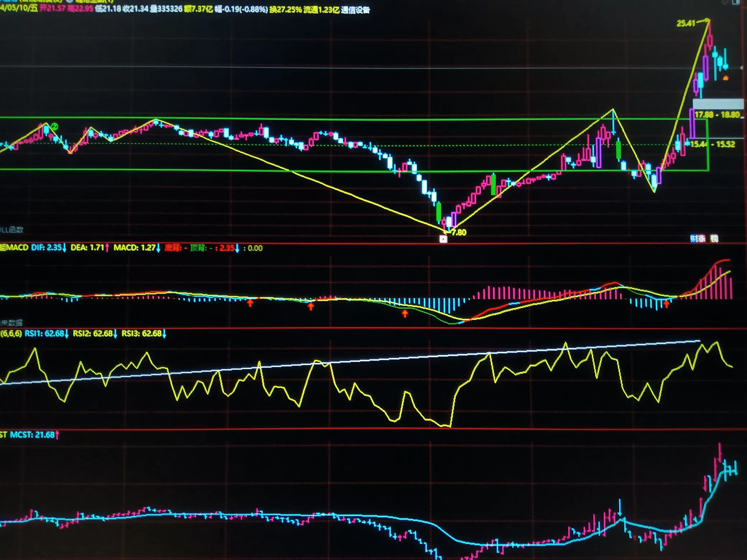The height and width of the screenshot is (560, 747).
Task: Select the gray gap rectangle above 17.88 - 18.80
Action: (x=718, y=104)
